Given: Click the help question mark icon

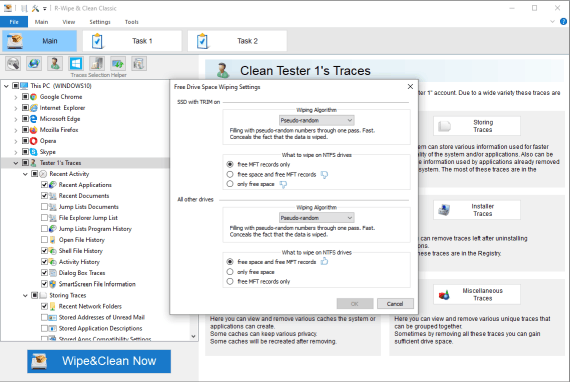Looking at the screenshot, I should point(563,22).
